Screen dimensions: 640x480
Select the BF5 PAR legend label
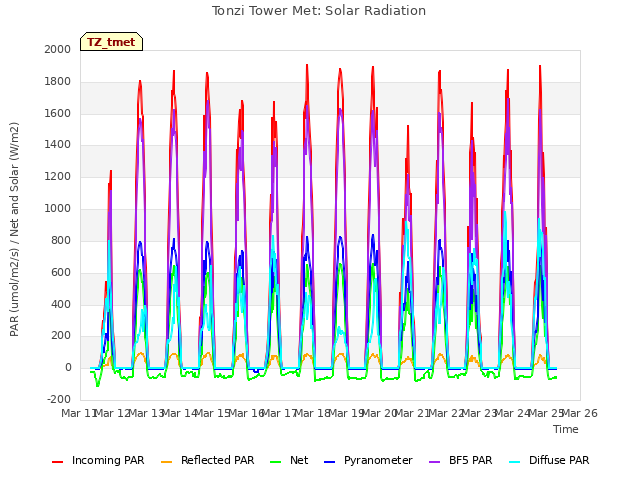(x=471, y=460)
